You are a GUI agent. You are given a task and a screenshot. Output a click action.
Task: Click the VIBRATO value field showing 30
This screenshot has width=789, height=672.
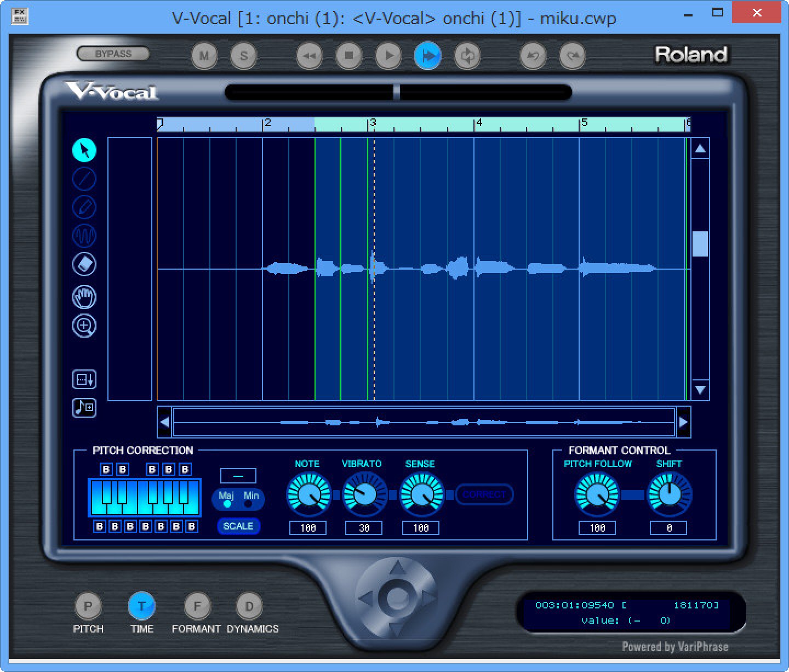(364, 528)
